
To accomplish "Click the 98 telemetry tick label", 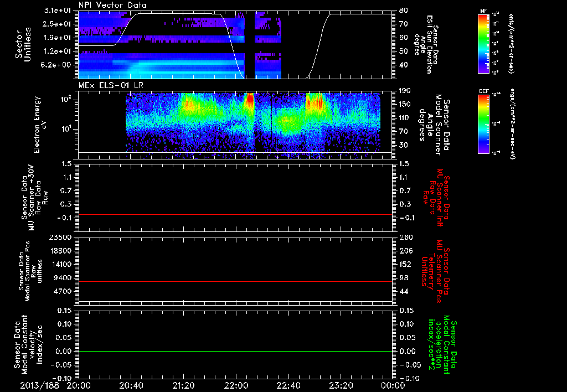I will (x=403, y=278).
